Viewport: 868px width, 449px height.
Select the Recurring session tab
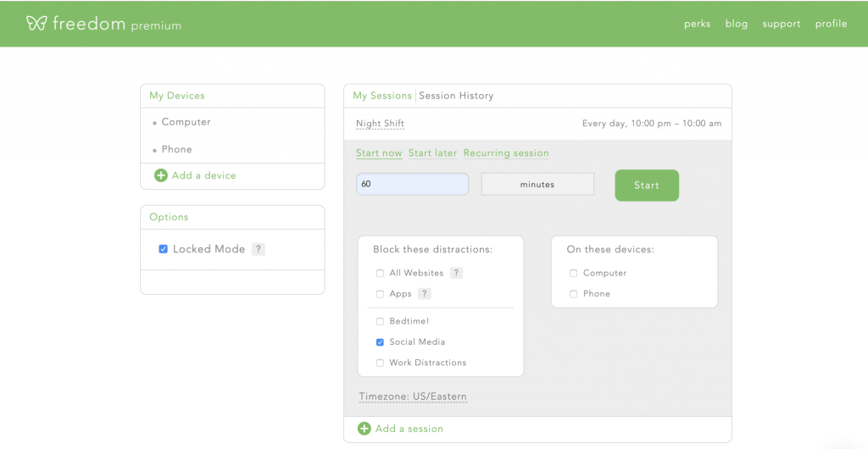(507, 153)
